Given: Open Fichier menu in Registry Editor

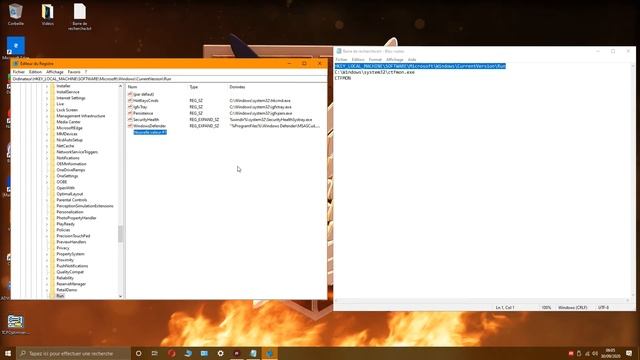Looking at the screenshot, I should tap(18, 72).
